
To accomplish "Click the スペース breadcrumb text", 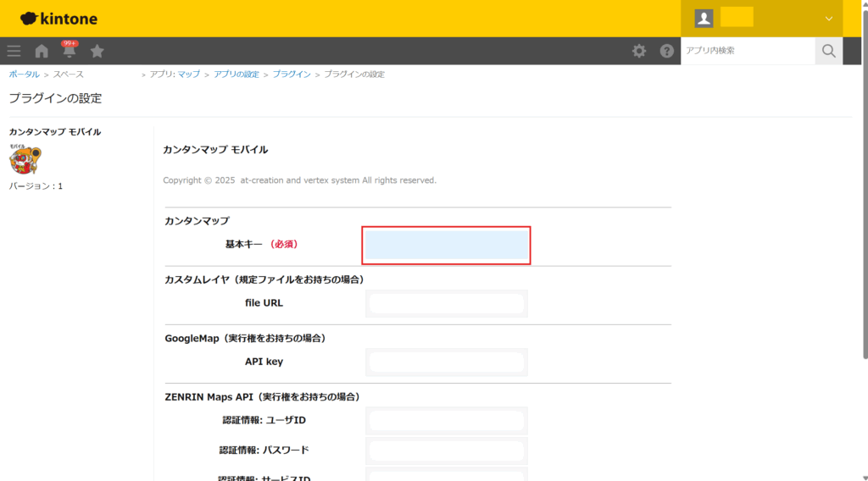I will 68,74.
